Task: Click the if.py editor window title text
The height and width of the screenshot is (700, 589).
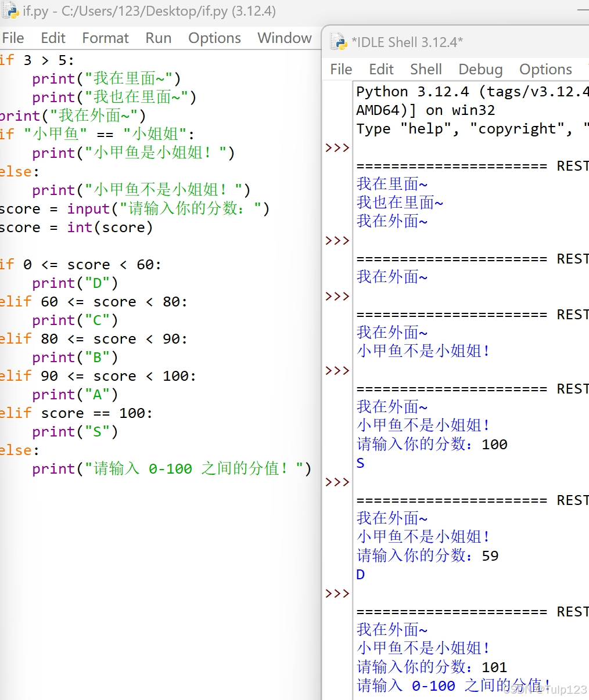Action: click(x=150, y=11)
